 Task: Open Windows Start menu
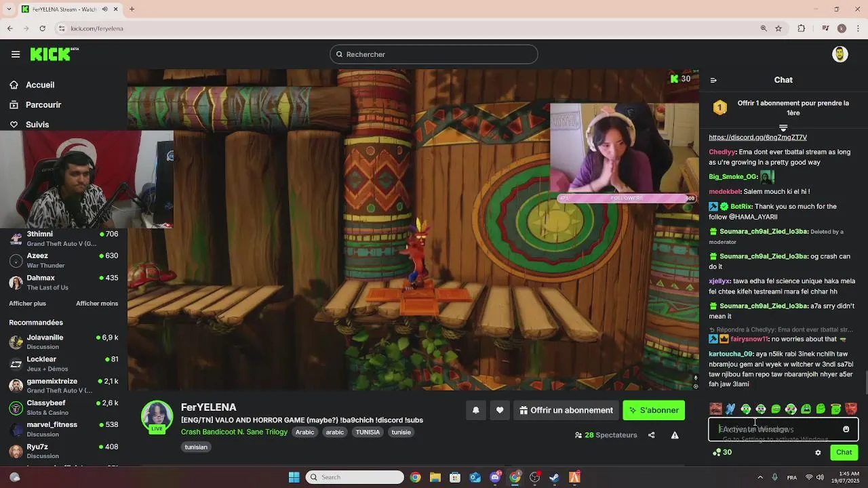[x=294, y=477]
